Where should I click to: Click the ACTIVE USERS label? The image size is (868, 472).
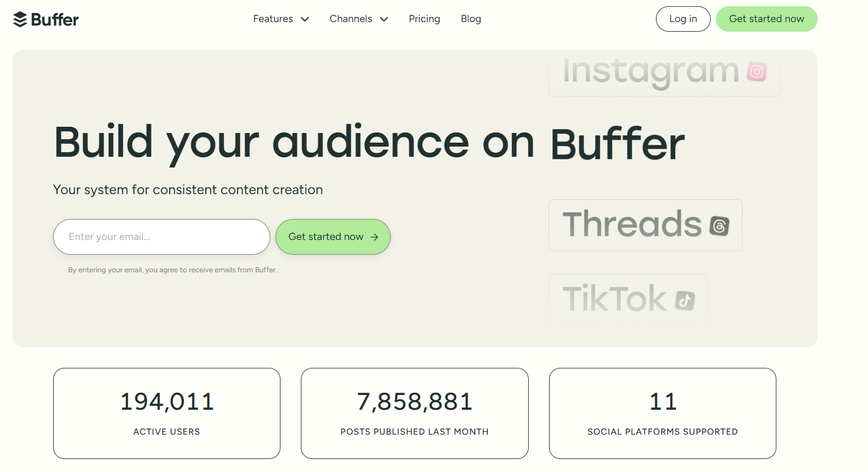click(x=167, y=432)
